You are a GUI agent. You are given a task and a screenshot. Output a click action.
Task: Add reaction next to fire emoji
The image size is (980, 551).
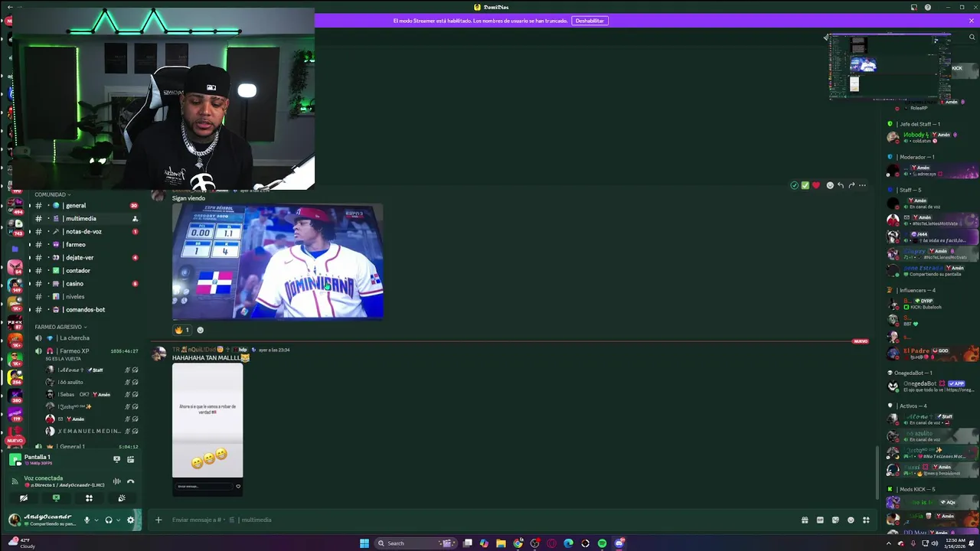click(201, 330)
